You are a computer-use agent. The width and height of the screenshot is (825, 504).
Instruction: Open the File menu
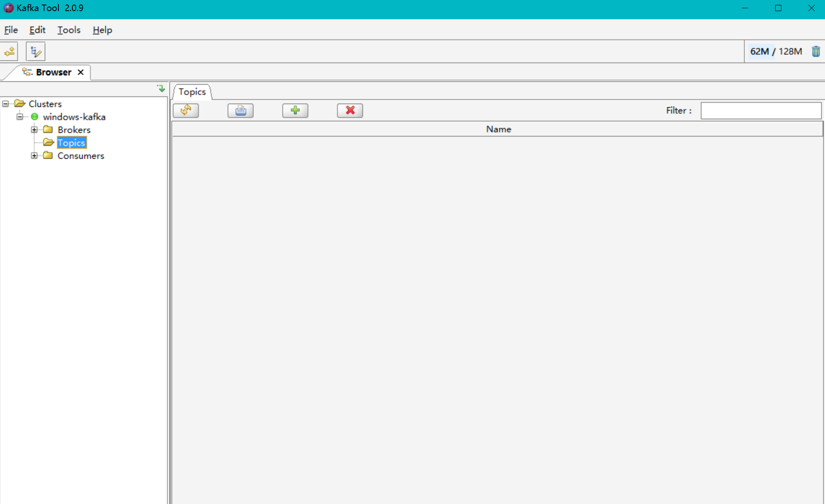click(11, 30)
